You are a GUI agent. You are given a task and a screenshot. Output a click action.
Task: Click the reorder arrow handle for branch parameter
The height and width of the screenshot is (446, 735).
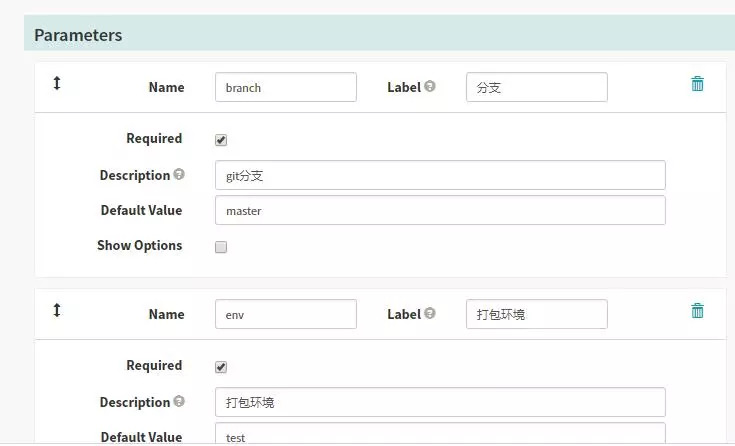coord(57,83)
